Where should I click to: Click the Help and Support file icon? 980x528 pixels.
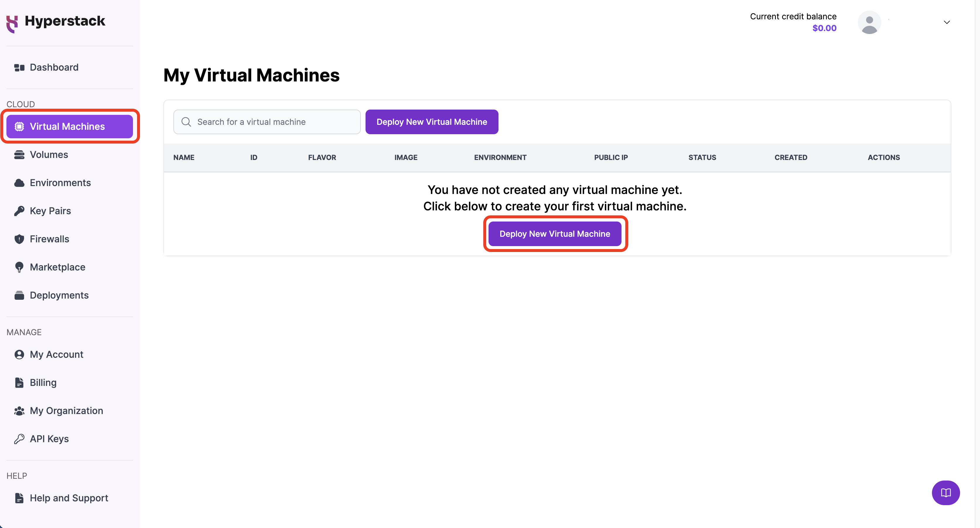point(19,498)
